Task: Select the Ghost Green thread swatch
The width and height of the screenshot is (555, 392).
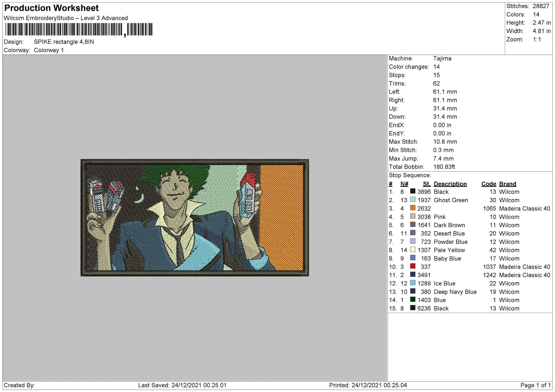Action: [x=413, y=199]
